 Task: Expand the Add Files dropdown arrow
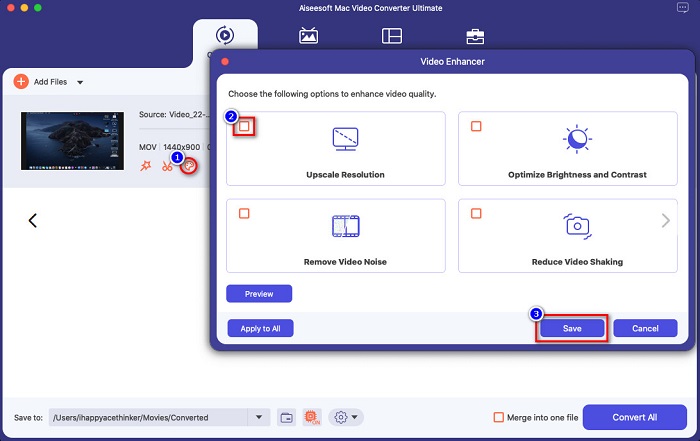click(x=80, y=82)
